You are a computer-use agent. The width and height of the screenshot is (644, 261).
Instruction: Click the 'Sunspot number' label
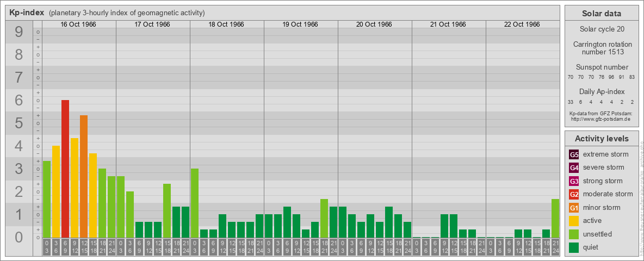(602, 67)
